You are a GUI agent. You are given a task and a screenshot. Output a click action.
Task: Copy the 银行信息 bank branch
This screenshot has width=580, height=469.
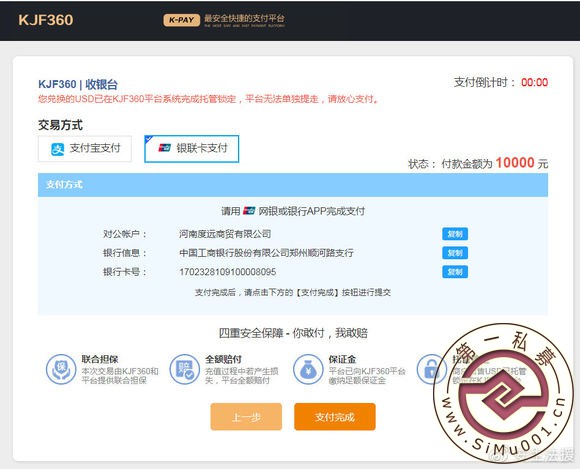[455, 253]
